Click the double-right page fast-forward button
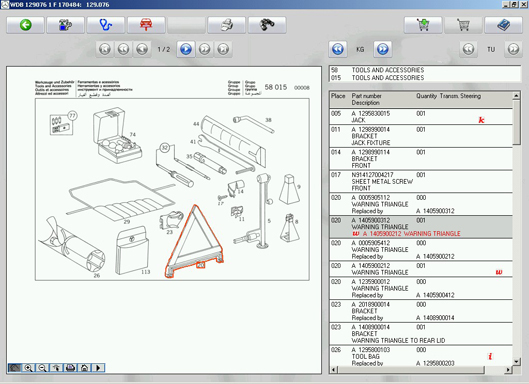Image resolution: width=529 pixels, height=384 pixels. pos(204,49)
